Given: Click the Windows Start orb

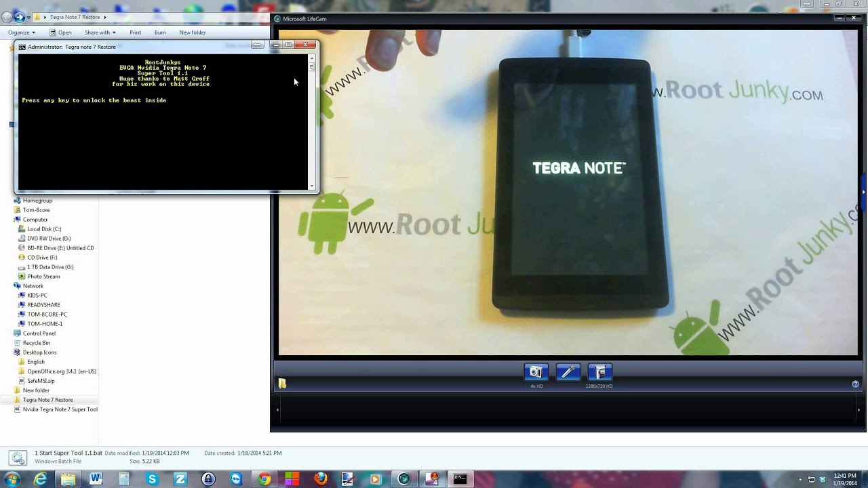Looking at the screenshot, I should [x=12, y=479].
